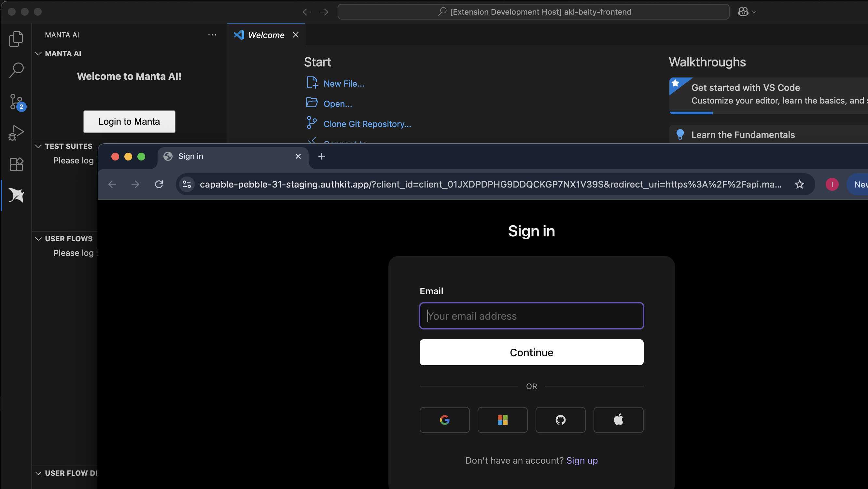Screen dimensions: 868x489
Task: Sign in with GitHub icon button
Action: click(x=560, y=420)
